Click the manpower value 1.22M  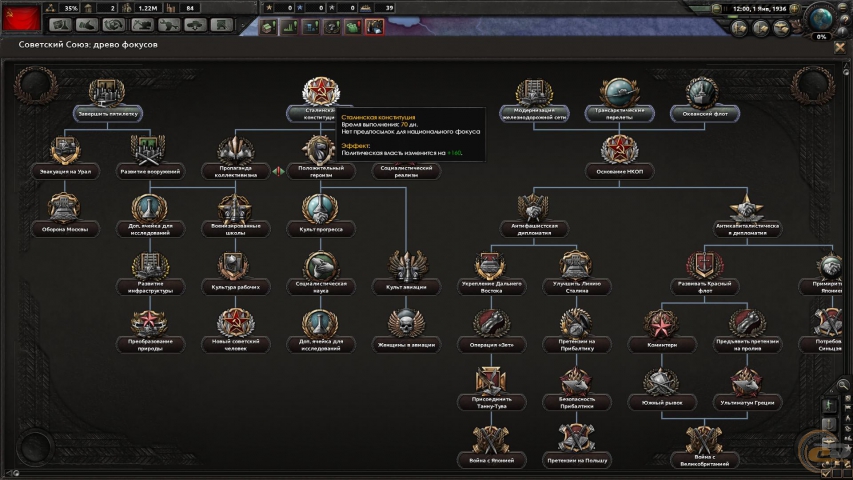tap(147, 8)
